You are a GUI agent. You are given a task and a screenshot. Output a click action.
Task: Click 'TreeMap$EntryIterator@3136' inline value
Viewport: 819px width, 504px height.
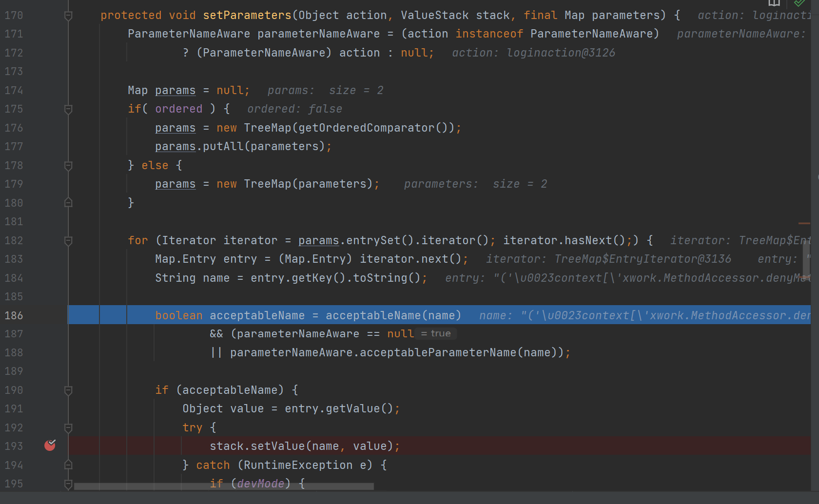pos(643,259)
